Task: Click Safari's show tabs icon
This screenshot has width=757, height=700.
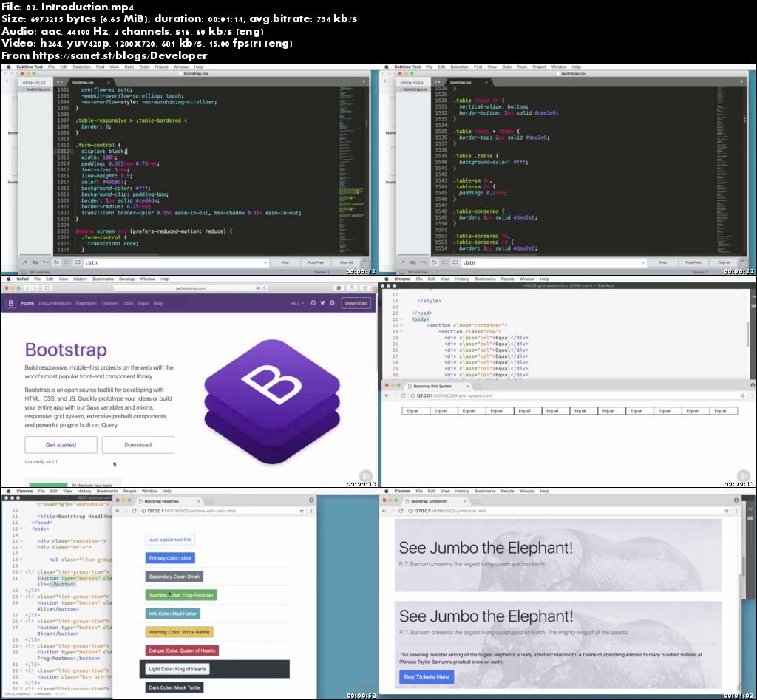Action: (x=365, y=288)
